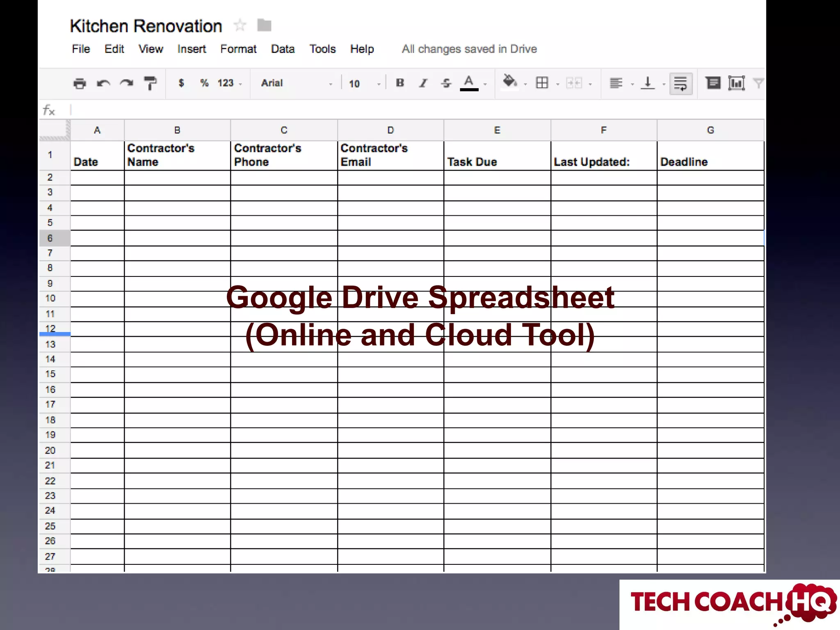Viewport: 840px width, 630px height.
Task: Open the Help menu
Action: coord(362,49)
